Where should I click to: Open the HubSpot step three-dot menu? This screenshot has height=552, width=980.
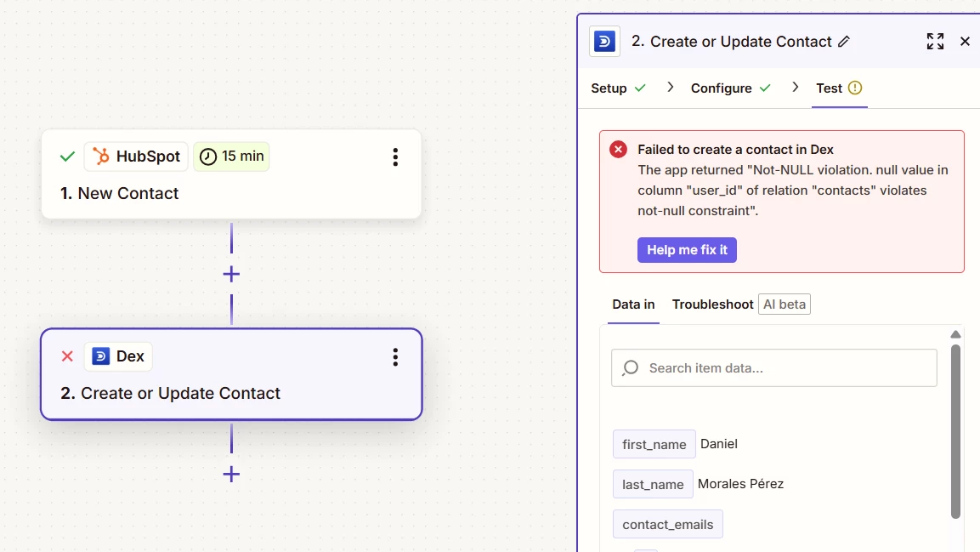pyautogui.click(x=395, y=156)
